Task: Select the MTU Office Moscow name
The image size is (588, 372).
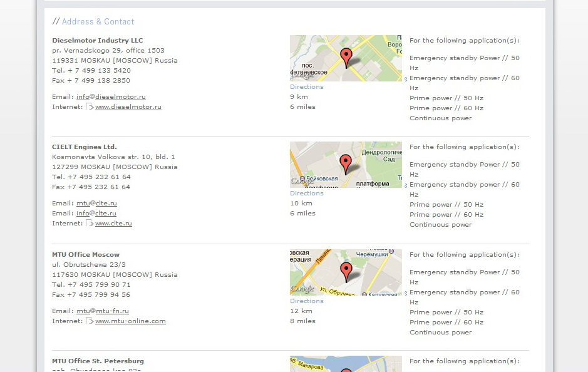Action: [86, 254]
